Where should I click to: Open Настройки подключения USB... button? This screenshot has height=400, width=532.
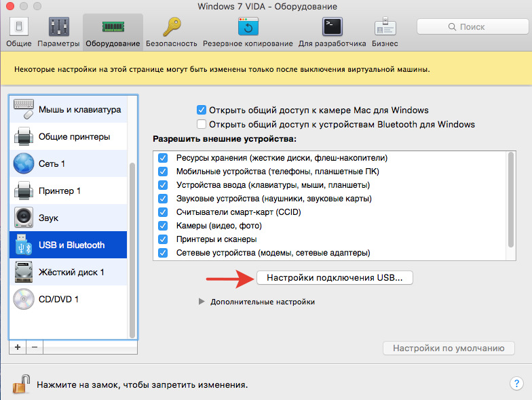pyautogui.click(x=335, y=278)
